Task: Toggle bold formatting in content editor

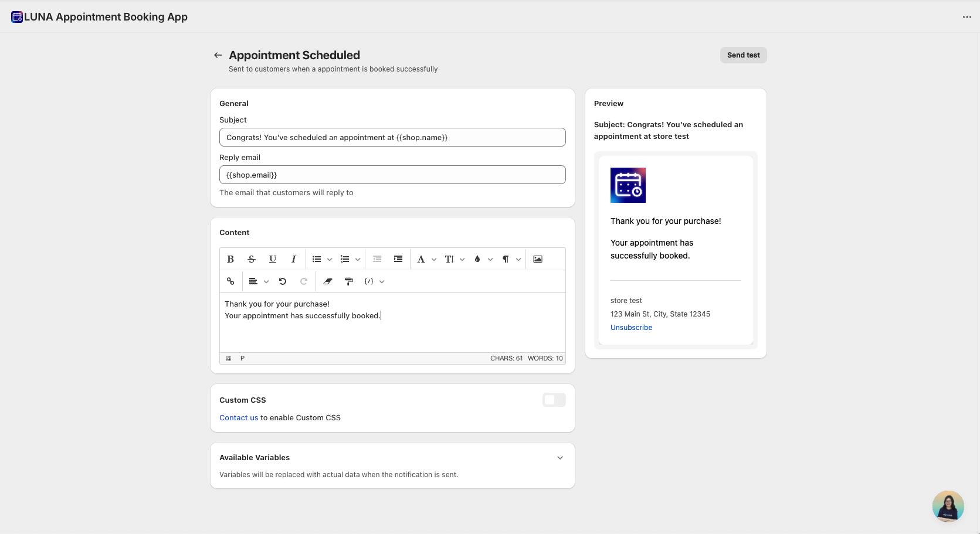Action: tap(230, 259)
